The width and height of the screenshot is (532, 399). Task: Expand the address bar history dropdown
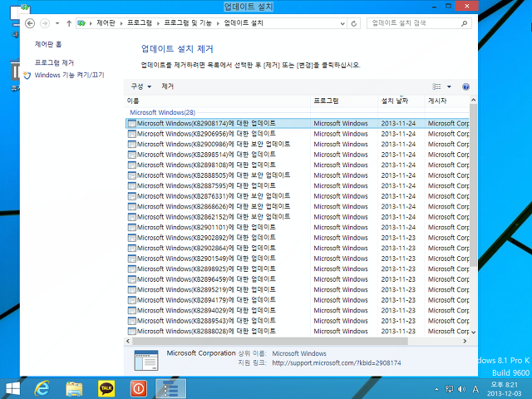(342, 23)
